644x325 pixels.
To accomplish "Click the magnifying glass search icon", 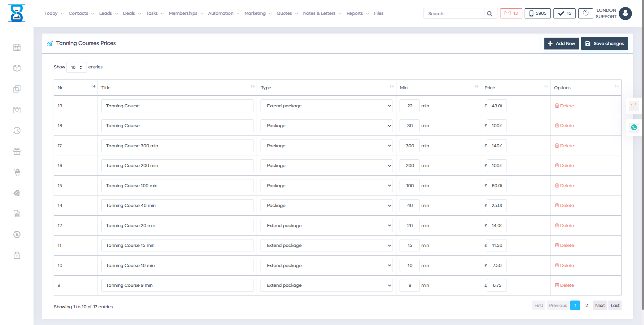I will coord(490,14).
